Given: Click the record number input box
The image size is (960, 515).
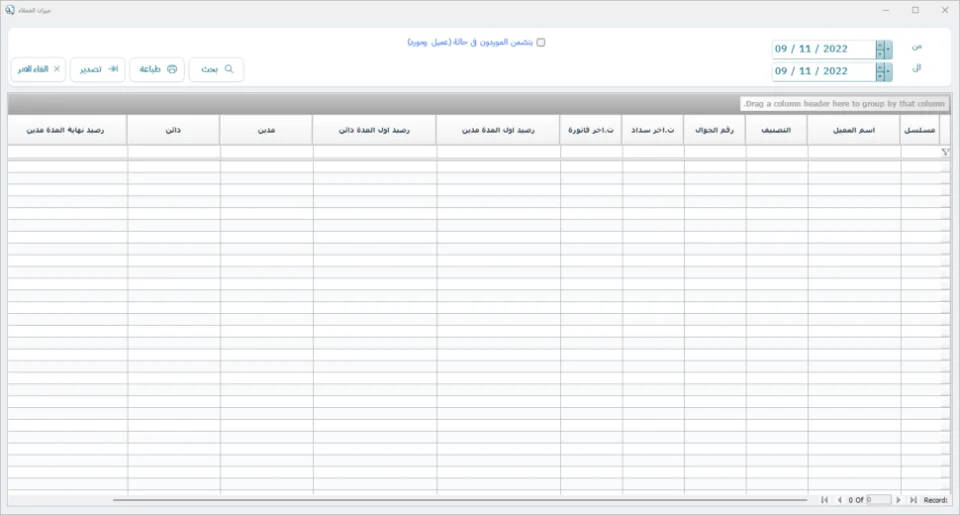Looking at the screenshot, I should 879,500.
